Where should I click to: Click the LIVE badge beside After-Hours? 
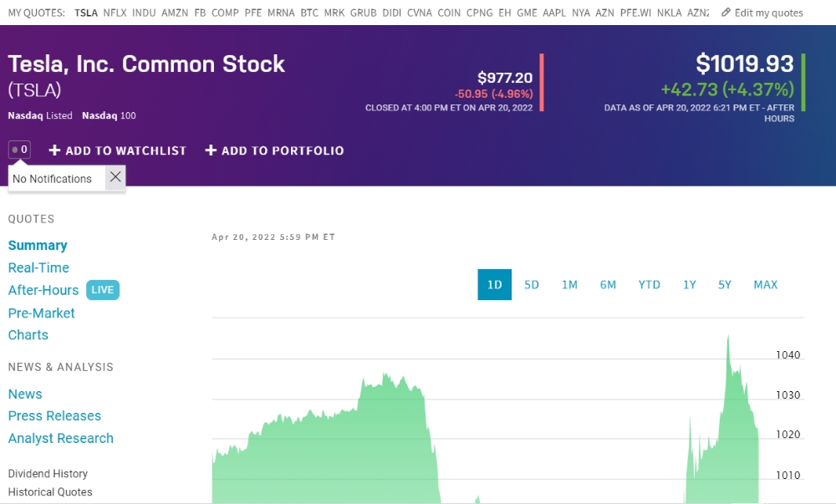102,290
